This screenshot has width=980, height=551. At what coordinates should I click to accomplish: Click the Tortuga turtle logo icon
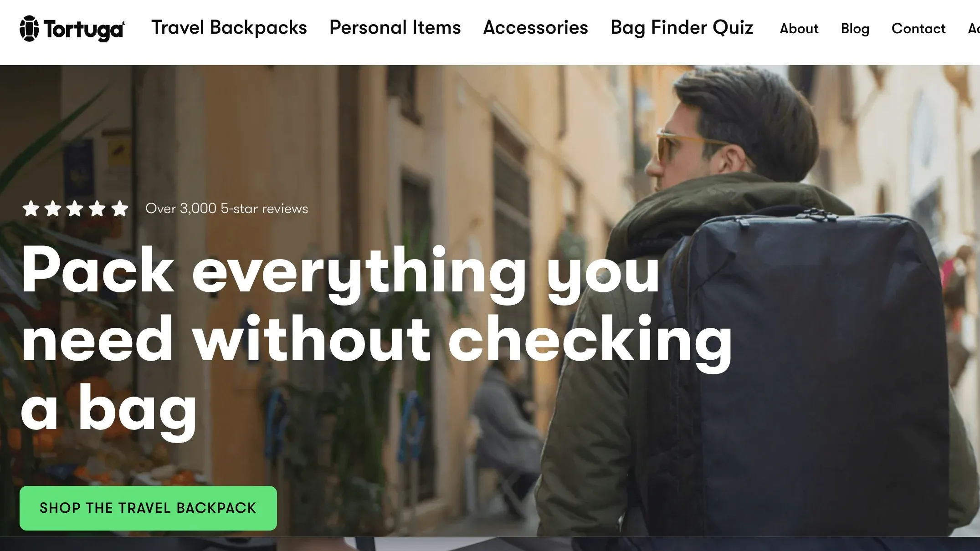tap(29, 29)
